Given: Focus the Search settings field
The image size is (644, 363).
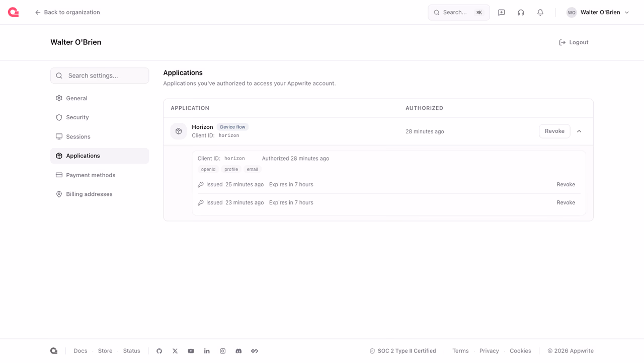Looking at the screenshot, I should pos(100,76).
